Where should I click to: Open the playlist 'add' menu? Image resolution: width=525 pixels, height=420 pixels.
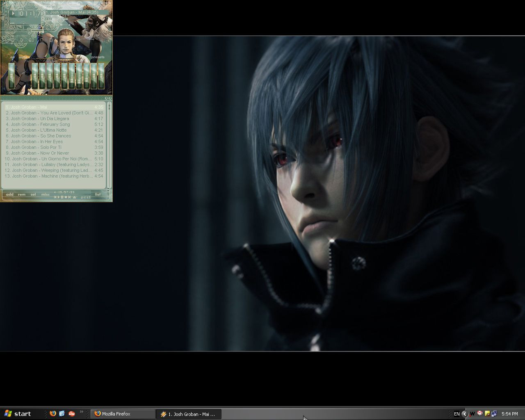tap(10, 194)
